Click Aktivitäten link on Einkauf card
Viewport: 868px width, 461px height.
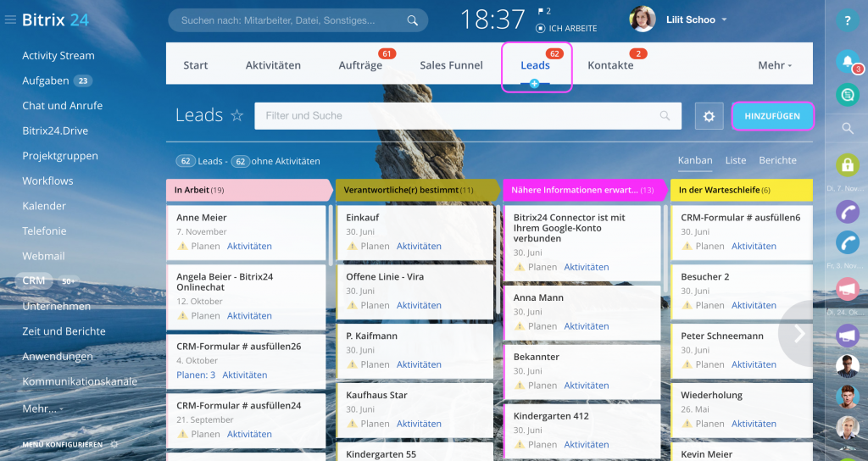419,247
